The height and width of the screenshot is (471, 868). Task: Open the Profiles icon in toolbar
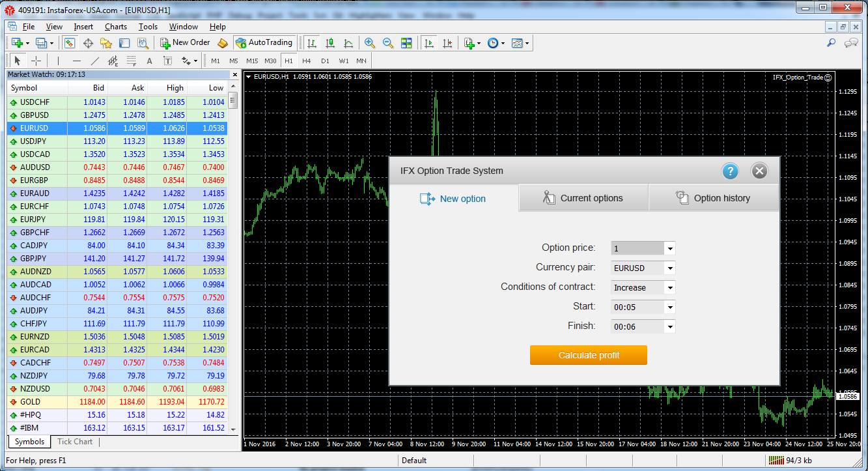point(42,43)
